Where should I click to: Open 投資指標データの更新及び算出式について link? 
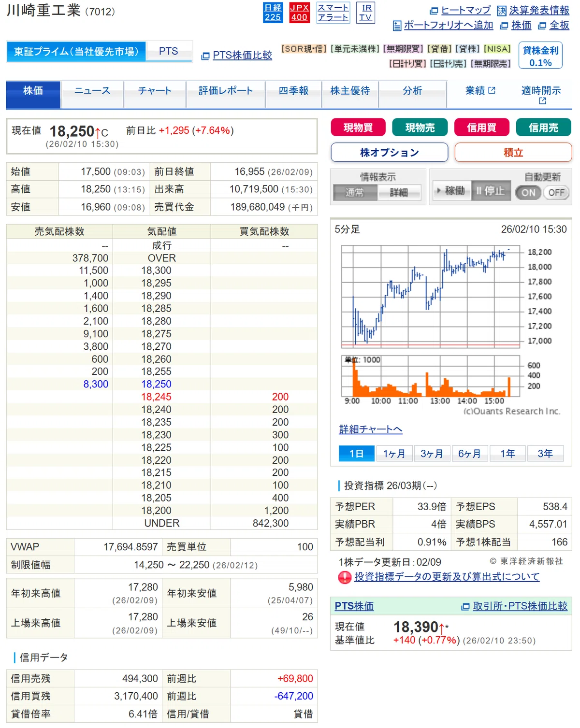[447, 577]
